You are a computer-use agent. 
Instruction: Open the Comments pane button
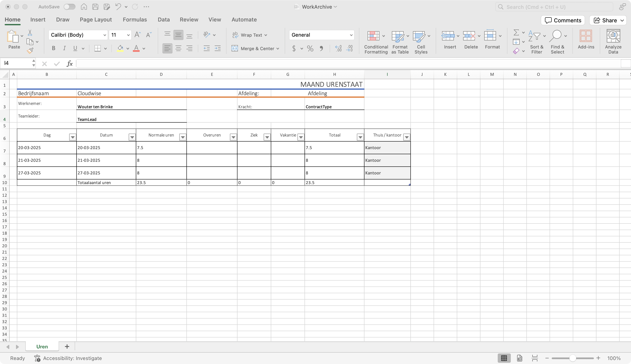(x=563, y=20)
